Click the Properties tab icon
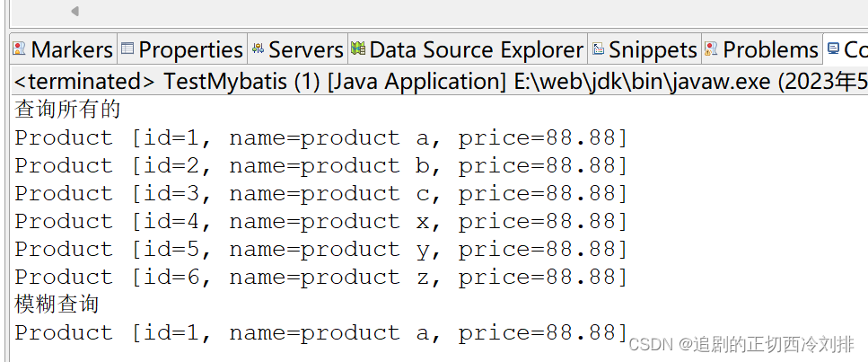The height and width of the screenshot is (362, 868). (127, 49)
